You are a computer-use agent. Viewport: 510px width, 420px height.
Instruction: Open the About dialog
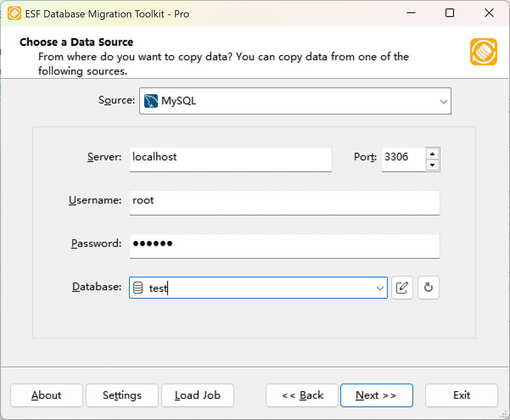tap(46, 395)
